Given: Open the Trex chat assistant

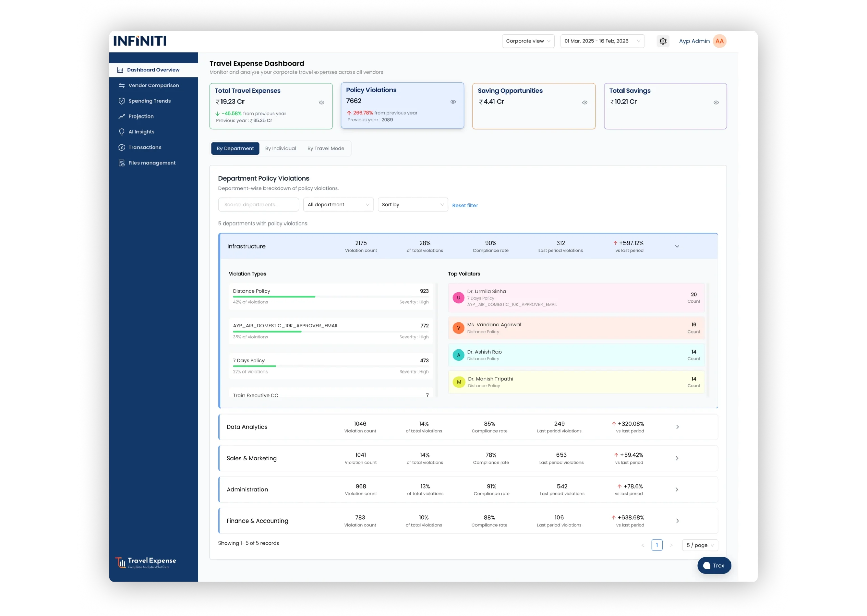Looking at the screenshot, I should [714, 565].
